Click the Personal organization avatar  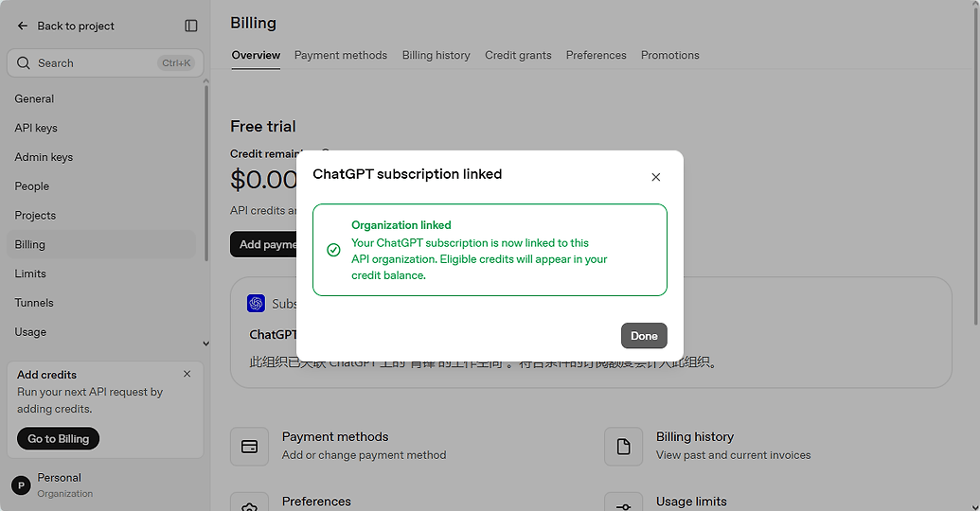(21, 485)
